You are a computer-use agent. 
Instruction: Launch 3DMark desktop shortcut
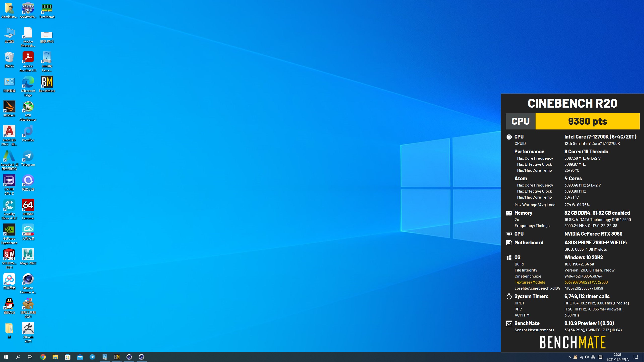click(9, 109)
